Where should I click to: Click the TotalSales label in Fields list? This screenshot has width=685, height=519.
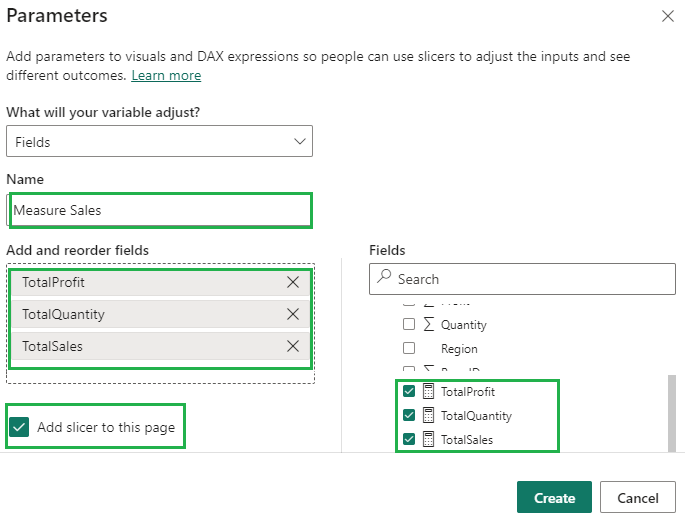(x=467, y=439)
